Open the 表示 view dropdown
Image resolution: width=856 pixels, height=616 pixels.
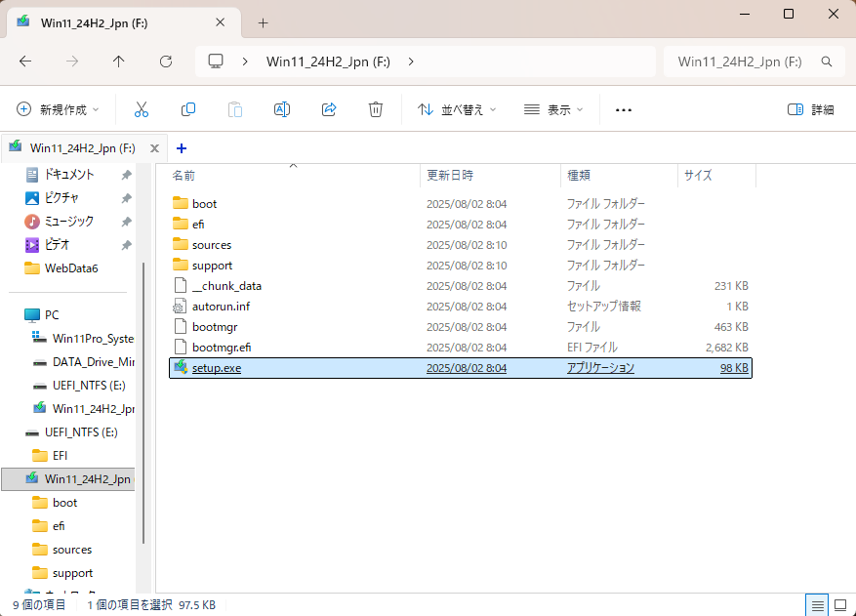coord(553,109)
